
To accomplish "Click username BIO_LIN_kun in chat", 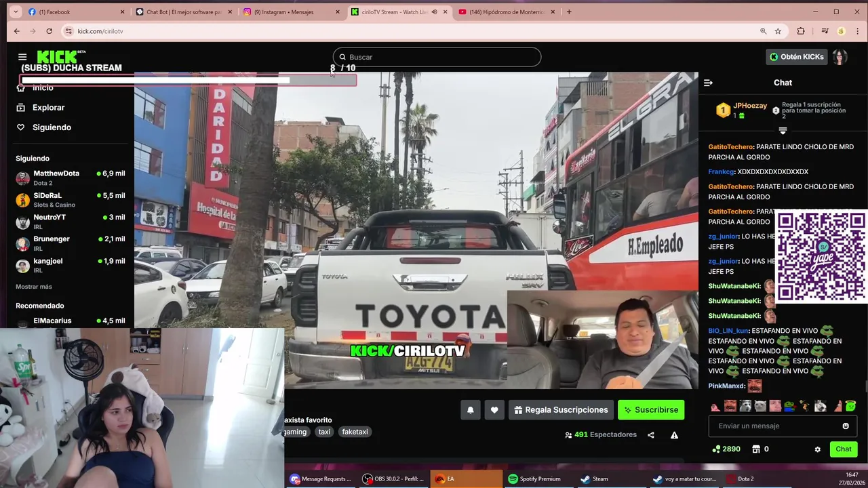I will point(728,331).
